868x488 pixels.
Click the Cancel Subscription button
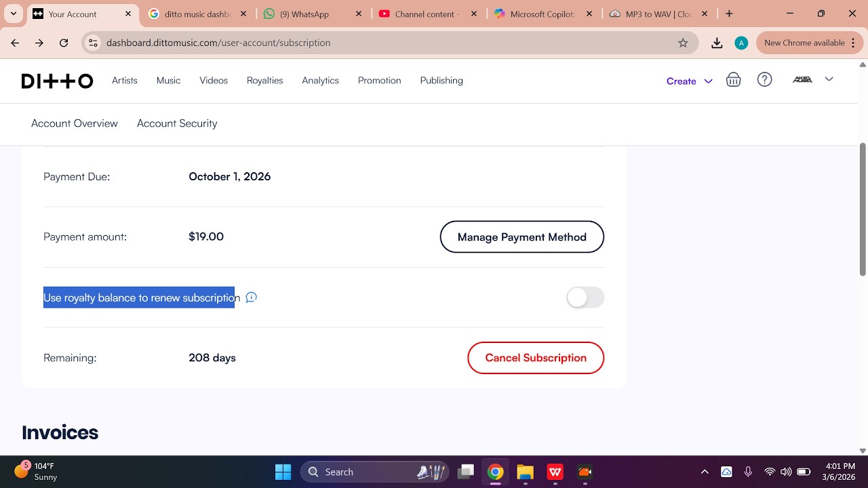click(536, 358)
